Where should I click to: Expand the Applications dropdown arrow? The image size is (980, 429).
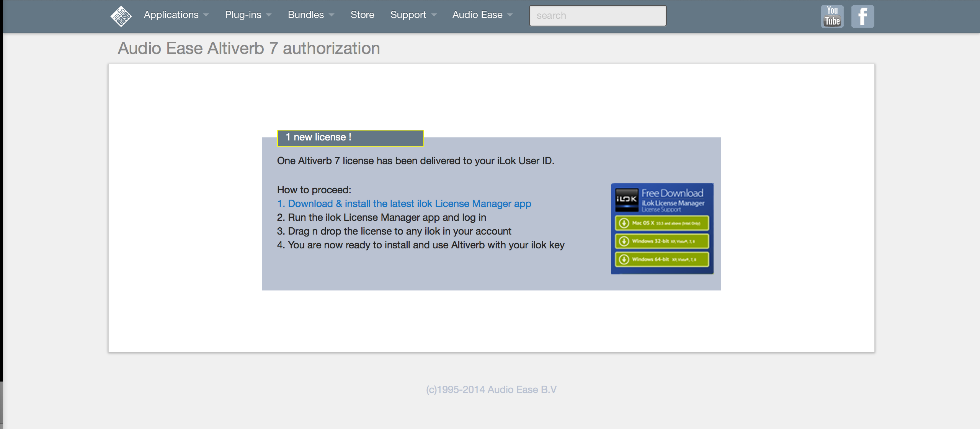coord(206,15)
